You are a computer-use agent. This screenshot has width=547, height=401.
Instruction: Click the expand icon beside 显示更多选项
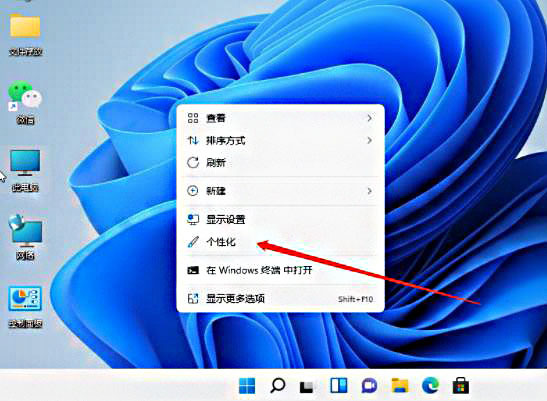pos(193,298)
